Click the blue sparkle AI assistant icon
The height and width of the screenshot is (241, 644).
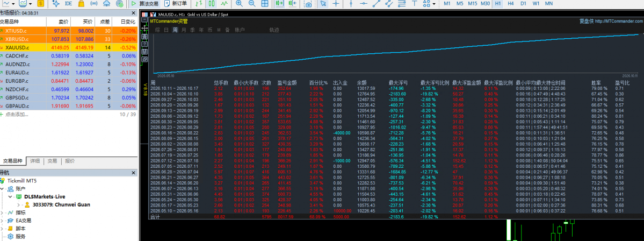[56, 4]
